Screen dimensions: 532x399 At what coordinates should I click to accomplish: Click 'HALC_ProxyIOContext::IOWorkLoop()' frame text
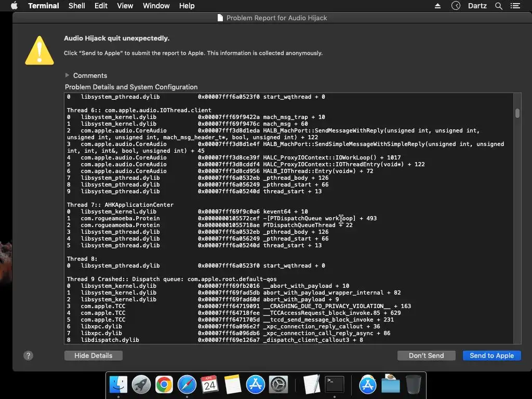point(320,157)
